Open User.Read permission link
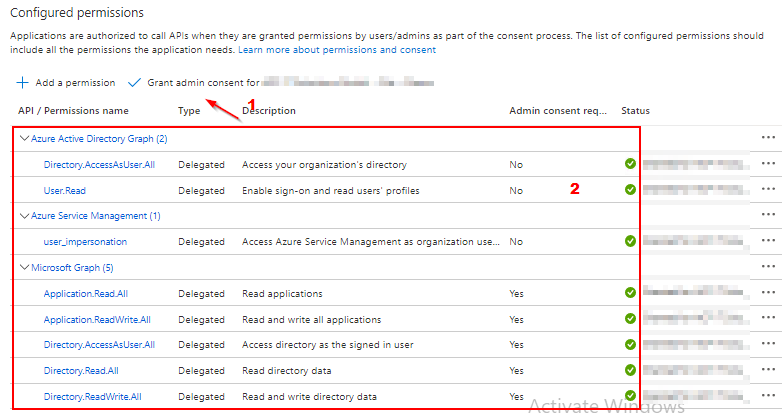 coord(65,191)
